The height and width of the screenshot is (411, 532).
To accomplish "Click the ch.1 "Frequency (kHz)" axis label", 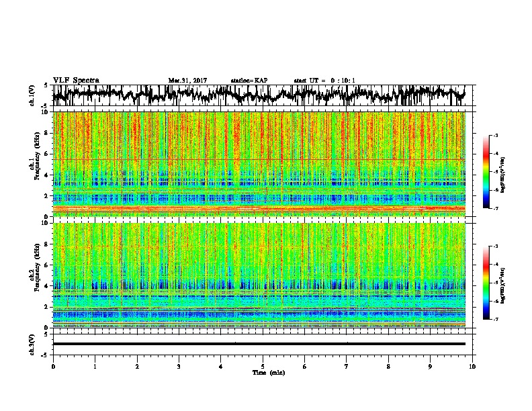I will coord(37,156).
